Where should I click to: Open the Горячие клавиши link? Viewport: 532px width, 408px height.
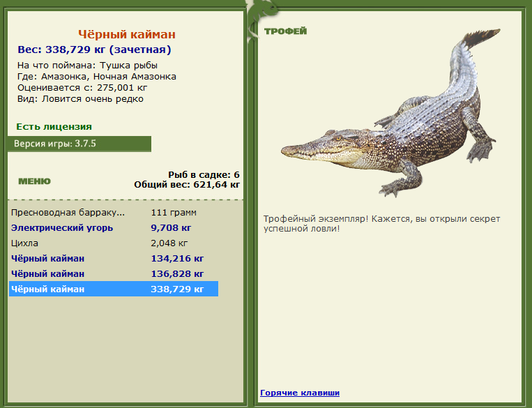(x=300, y=393)
